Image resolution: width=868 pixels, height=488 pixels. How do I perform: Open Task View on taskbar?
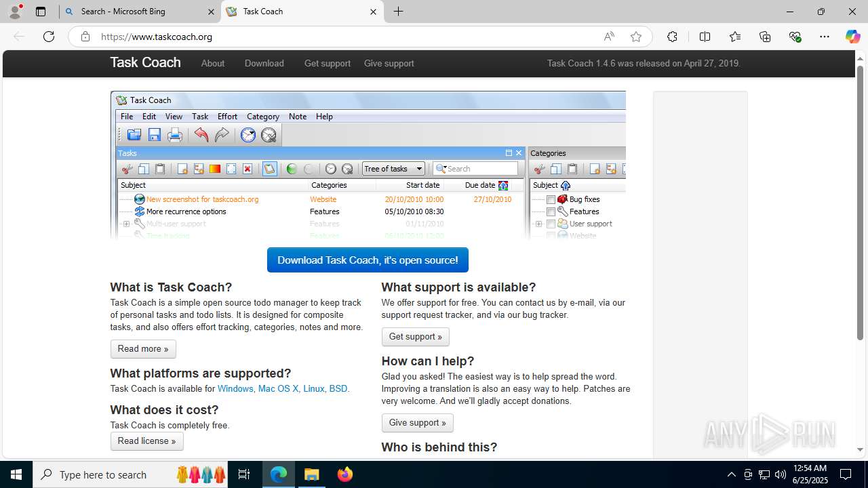coord(244,474)
